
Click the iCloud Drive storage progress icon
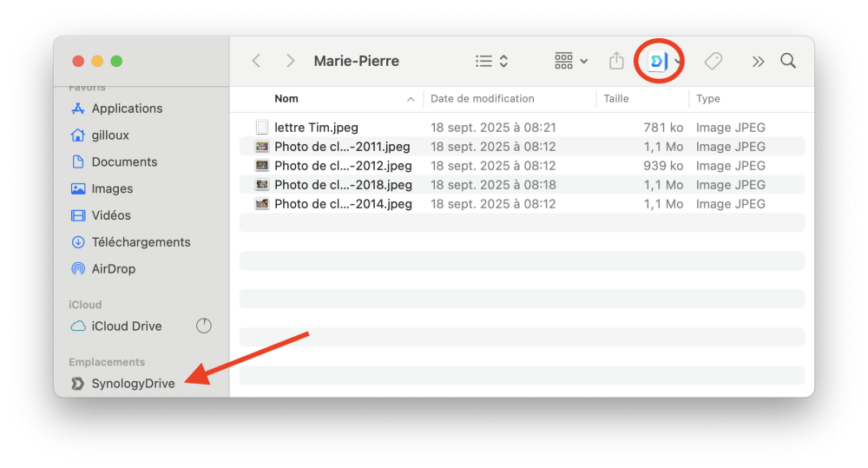coord(204,326)
